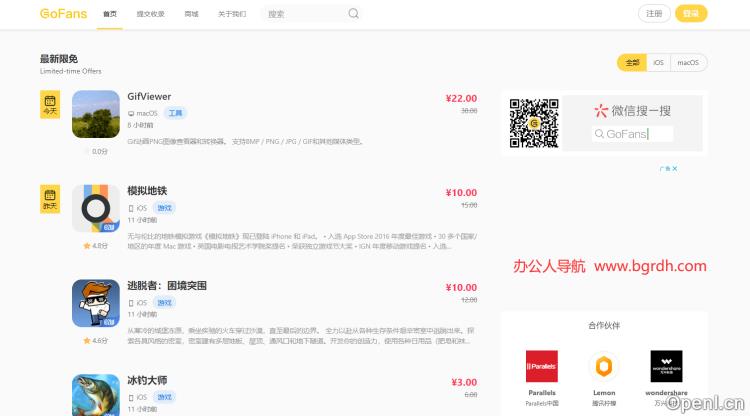The height and width of the screenshot is (416, 750).
Task: Switch filter to iOS
Action: tap(658, 62)
